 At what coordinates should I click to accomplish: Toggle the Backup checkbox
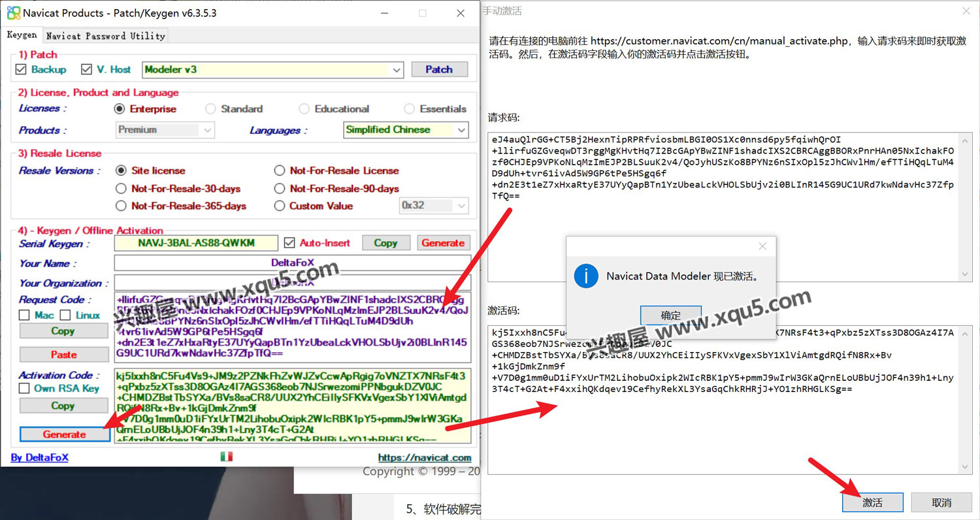21,69
